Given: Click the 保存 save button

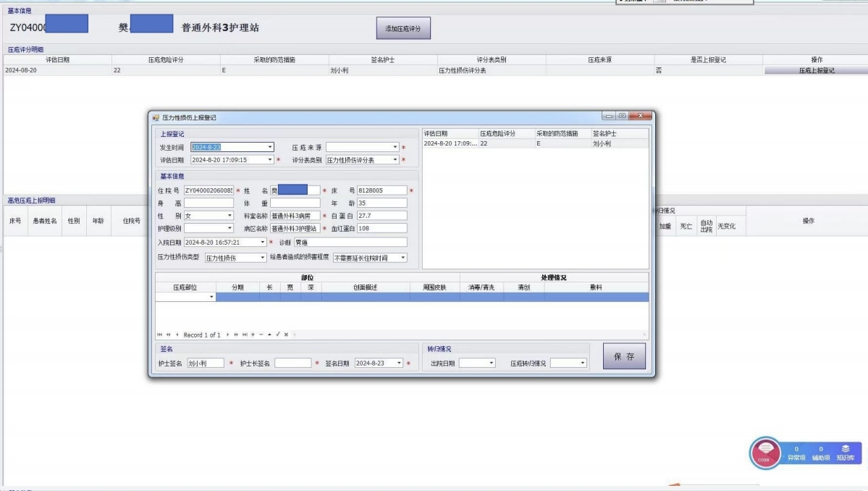Looking at the screenshot, I should pyautogui.click(x=623, y=356).
